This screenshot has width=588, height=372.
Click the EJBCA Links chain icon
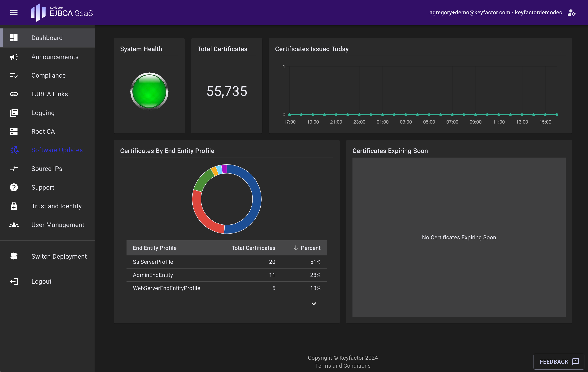14,94
